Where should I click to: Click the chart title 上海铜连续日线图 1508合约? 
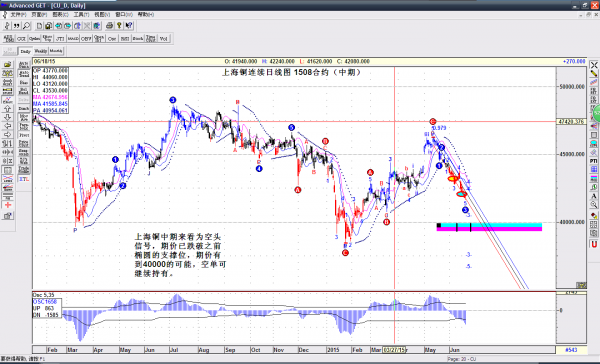(x=291, y=72)
